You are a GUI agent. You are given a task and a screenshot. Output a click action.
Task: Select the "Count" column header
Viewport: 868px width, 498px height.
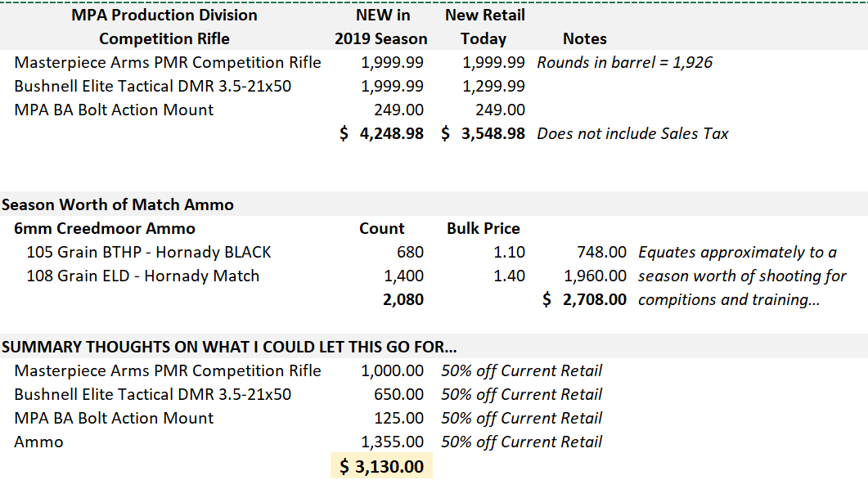tap(382, 228)
